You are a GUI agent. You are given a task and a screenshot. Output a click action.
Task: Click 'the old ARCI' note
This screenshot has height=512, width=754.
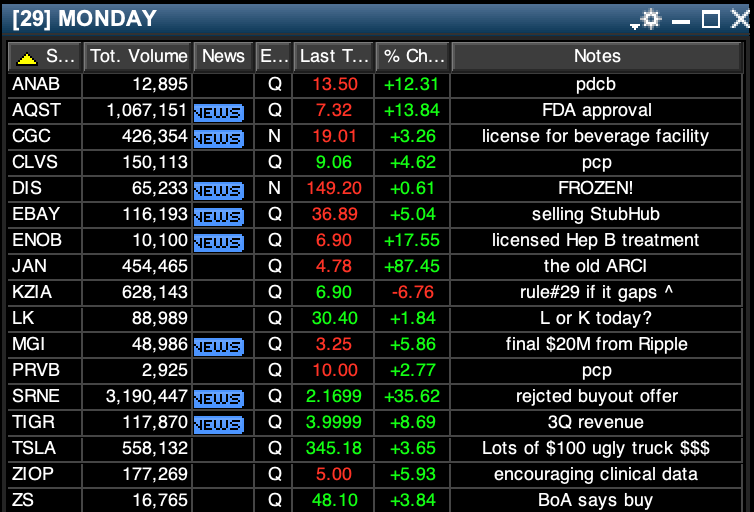pos(595,266)
